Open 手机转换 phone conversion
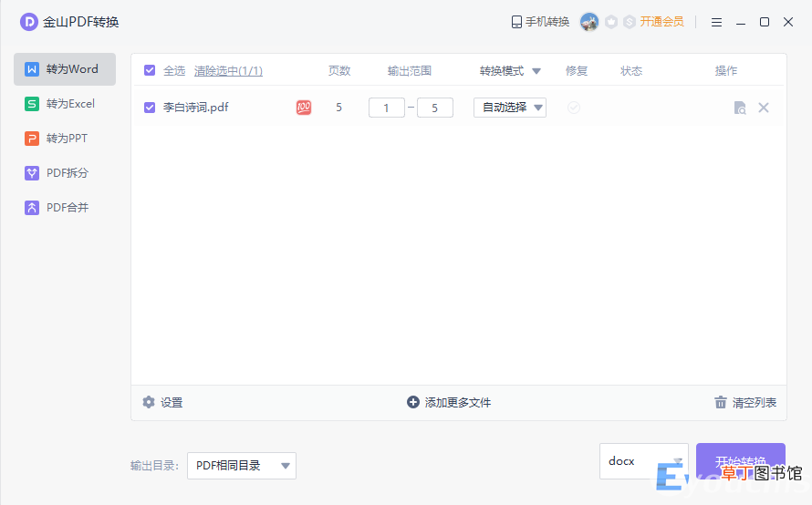 540,22
